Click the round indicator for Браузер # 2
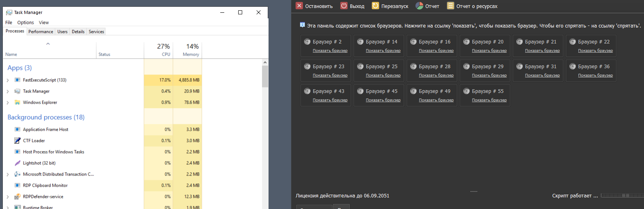The width and height of the screenshot is (644, 209). tap(307, 41)
